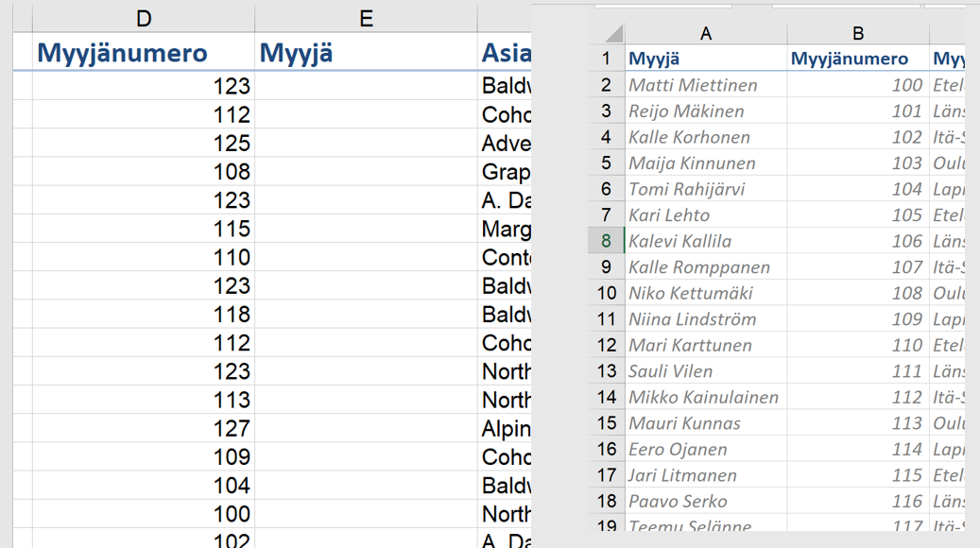Select the cell containing 125
The width and height of the screenshot is (980, 548).
[x=144, y=144]
